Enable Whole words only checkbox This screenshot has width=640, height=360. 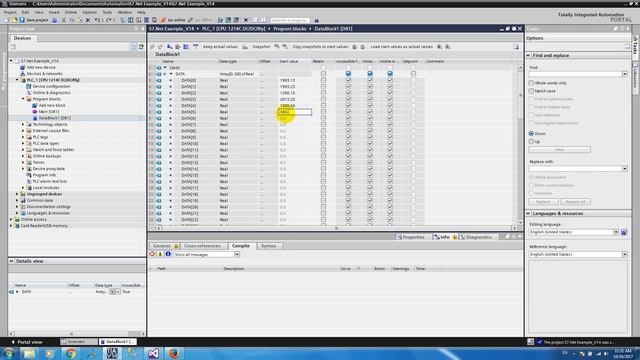[531, 83]
